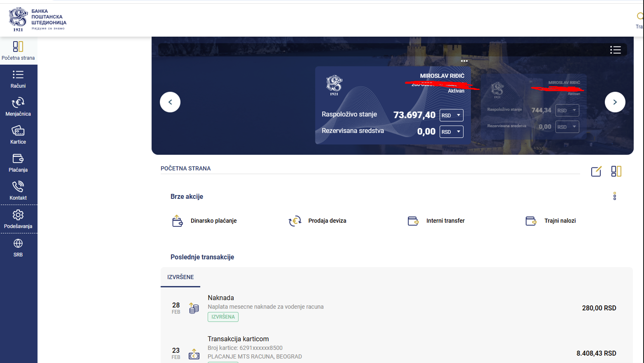Open Brze akcije three-dot options menu
Image resolution: width=644 pixels, height=363 pixels.
(x=614, y=196)
